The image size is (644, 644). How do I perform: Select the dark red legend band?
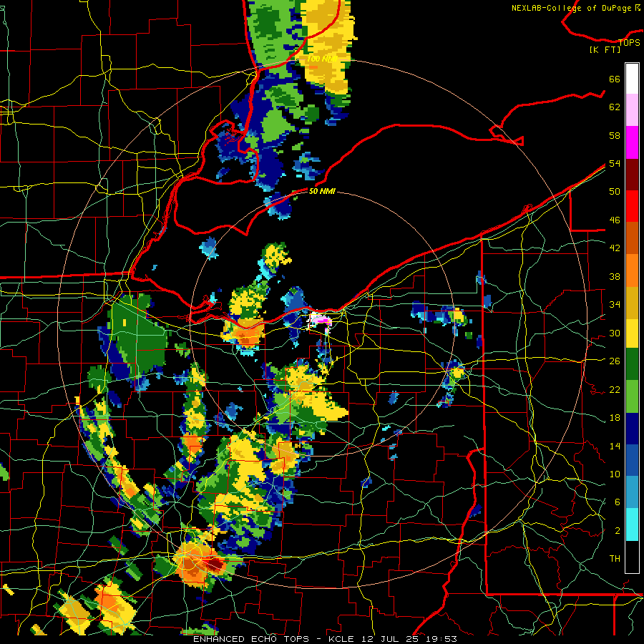(x=632, y=174)
